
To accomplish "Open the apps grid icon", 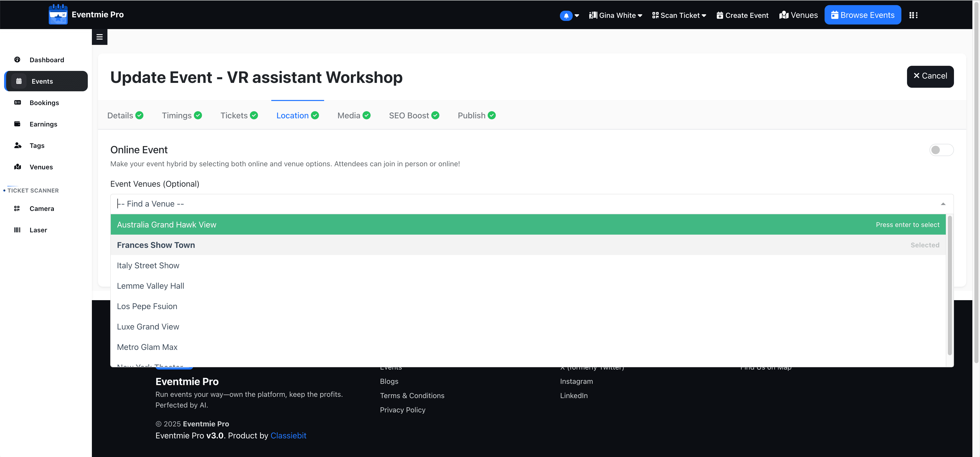I will [913, 15].
